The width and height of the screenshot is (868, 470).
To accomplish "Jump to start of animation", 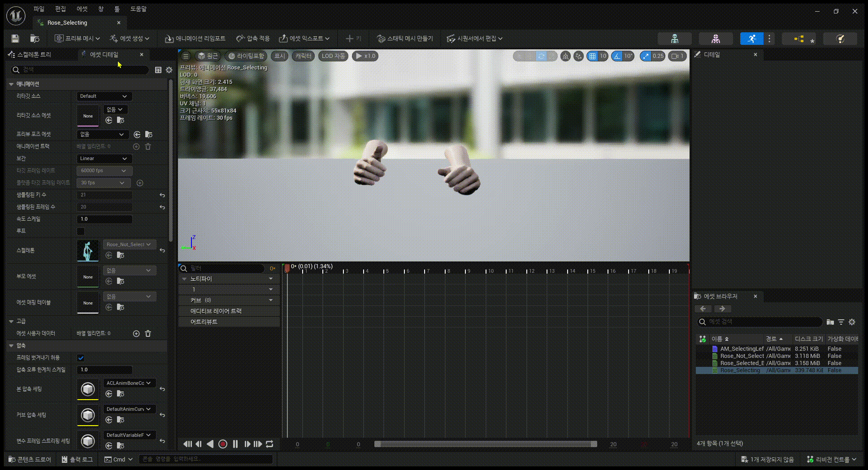I will 187,444.
